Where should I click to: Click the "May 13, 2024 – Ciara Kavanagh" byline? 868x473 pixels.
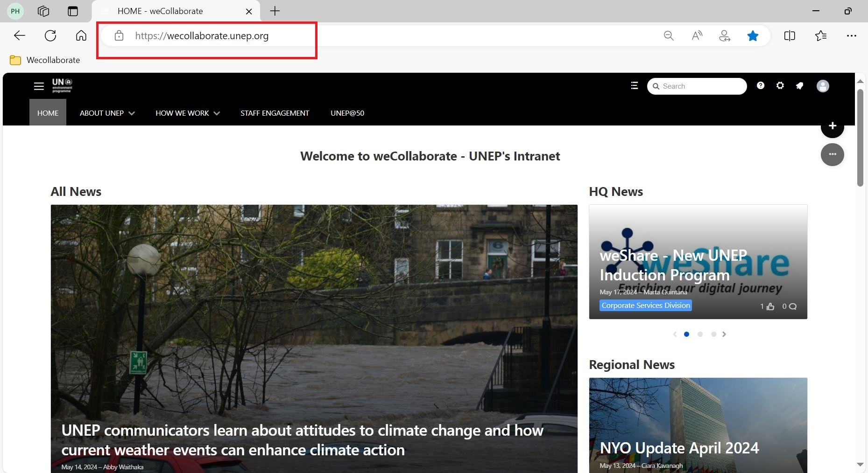641,466
